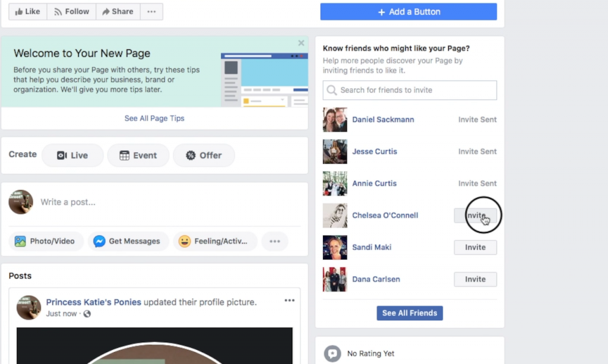Click the "No Rating Yet" text
This screenshot has height=364, width=608.
(x=370, y=353)
